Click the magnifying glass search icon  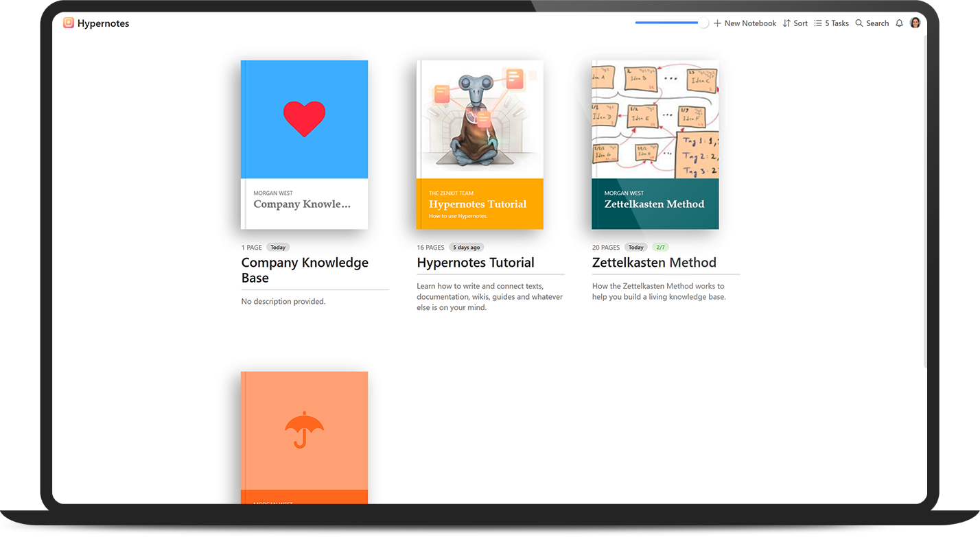[x=859, y=23]
